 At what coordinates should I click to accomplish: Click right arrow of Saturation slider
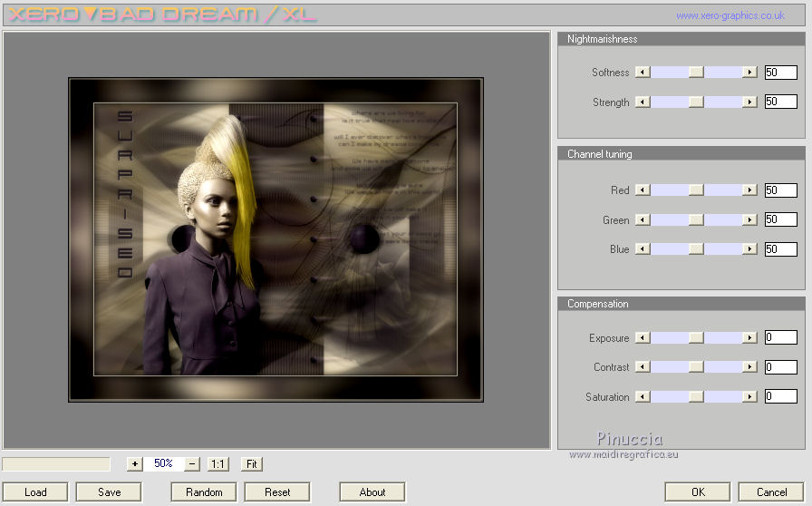[x=749, y=396]
